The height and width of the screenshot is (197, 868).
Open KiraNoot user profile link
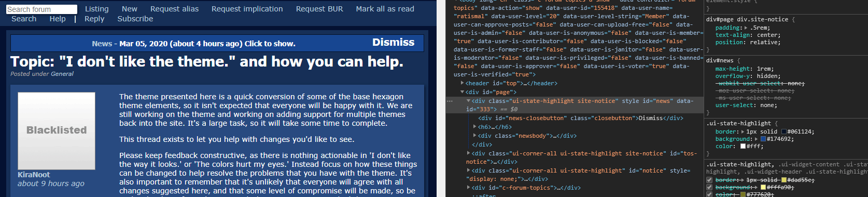pos(34,175)
